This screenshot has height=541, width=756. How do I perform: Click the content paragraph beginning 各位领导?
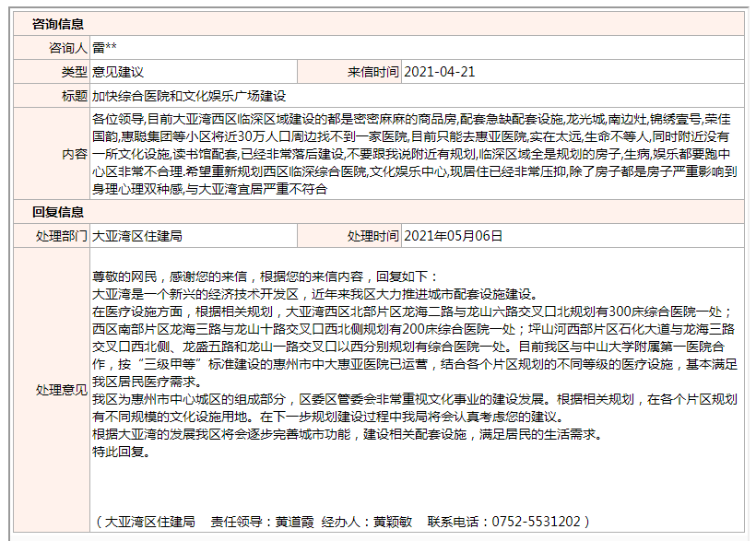[415, 154]
